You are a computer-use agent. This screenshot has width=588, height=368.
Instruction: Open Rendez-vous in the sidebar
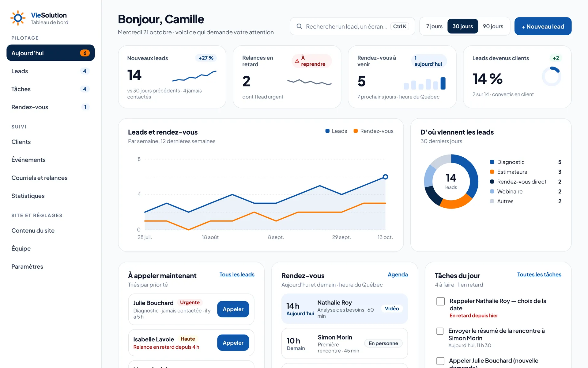[x=51, y=107]
